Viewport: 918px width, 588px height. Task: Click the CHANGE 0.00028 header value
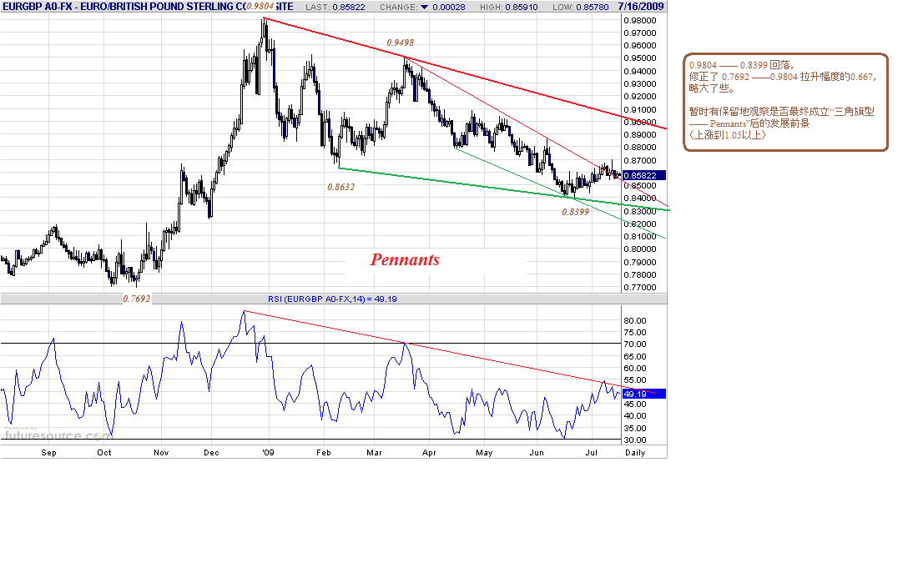(x=422, y=7)
